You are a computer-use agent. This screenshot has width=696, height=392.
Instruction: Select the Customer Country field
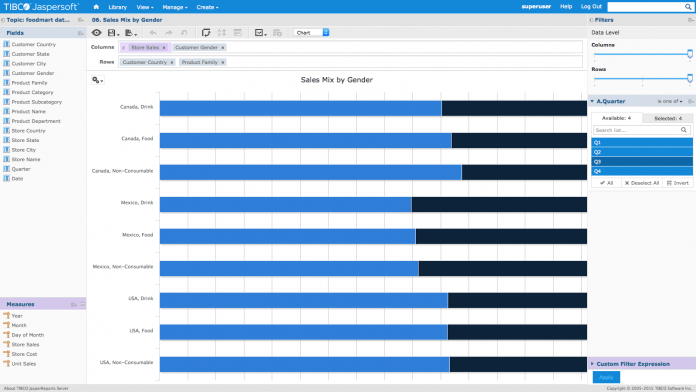(34, 44)
